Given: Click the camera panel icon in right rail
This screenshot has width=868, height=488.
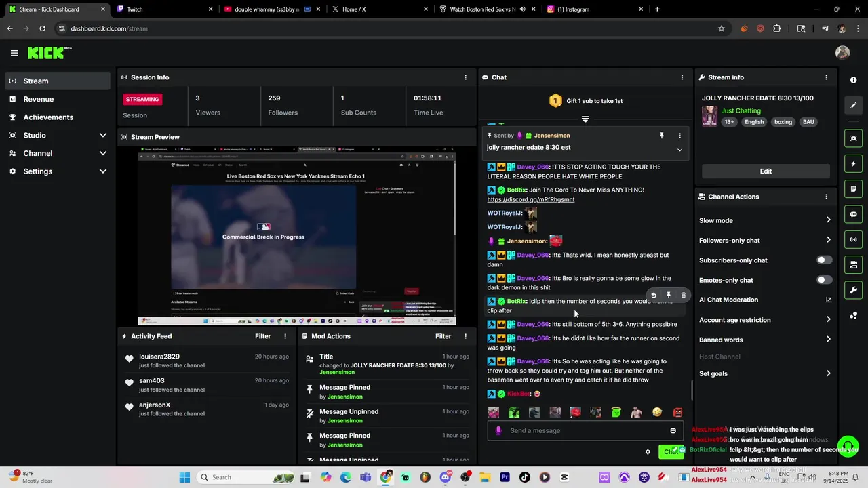Looking at the screenshot, I should click(853, 264).
